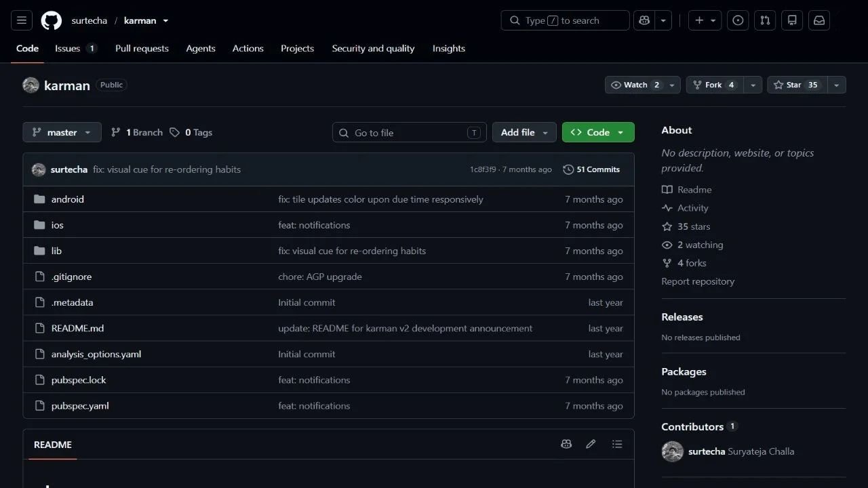Image resolution: width=868 pixels, height=488 pixels.
Task: Switch to the Code tab
Action: (x=27, y=48)
